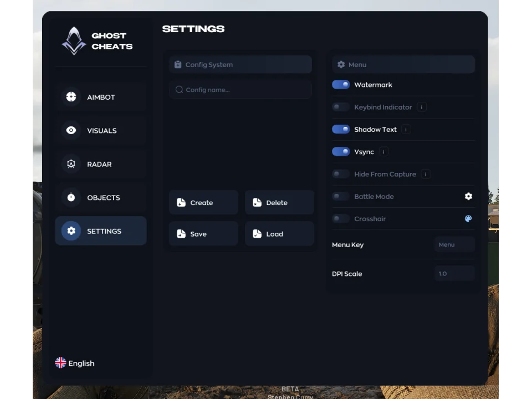Click the Load file icon
Viewport: 532px width, 399px height.
point(257,234)
